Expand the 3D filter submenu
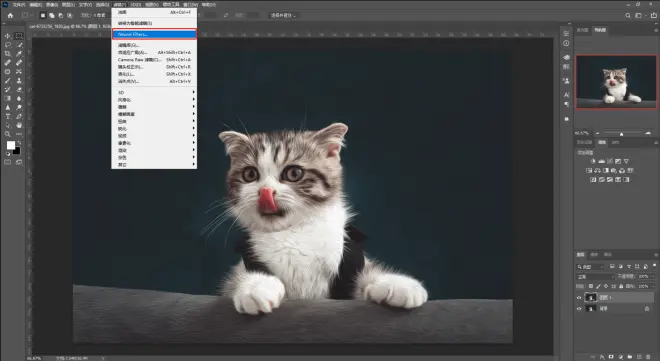660x361 pixels. pyautogui.click(x=154, y=92)
